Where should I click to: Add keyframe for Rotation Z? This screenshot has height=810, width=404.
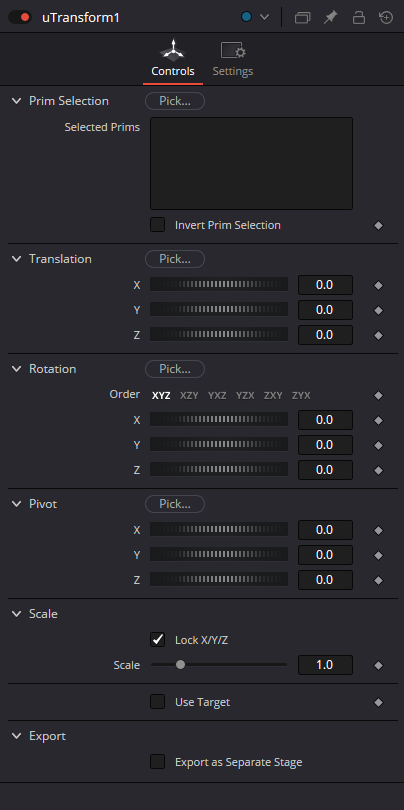(x=379, y=471)
